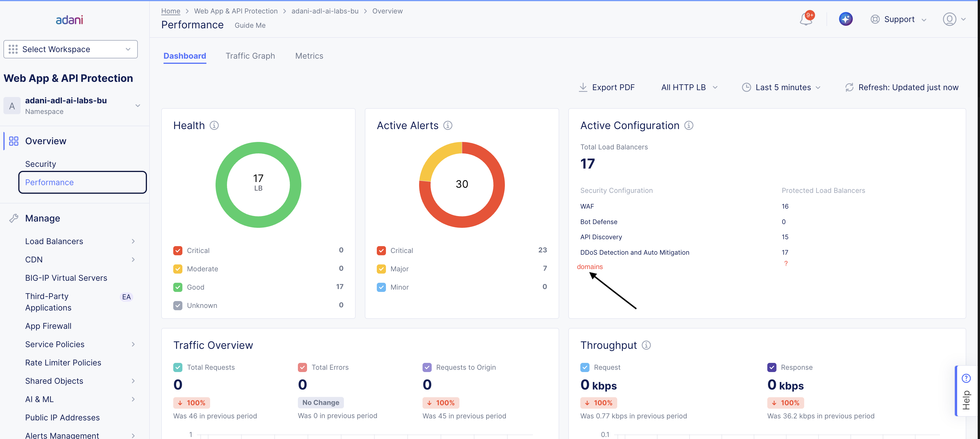The width and height of the screenshot is (980, 439).
Task: Expand the All HTTP LB filter
Action: (689, 88)
